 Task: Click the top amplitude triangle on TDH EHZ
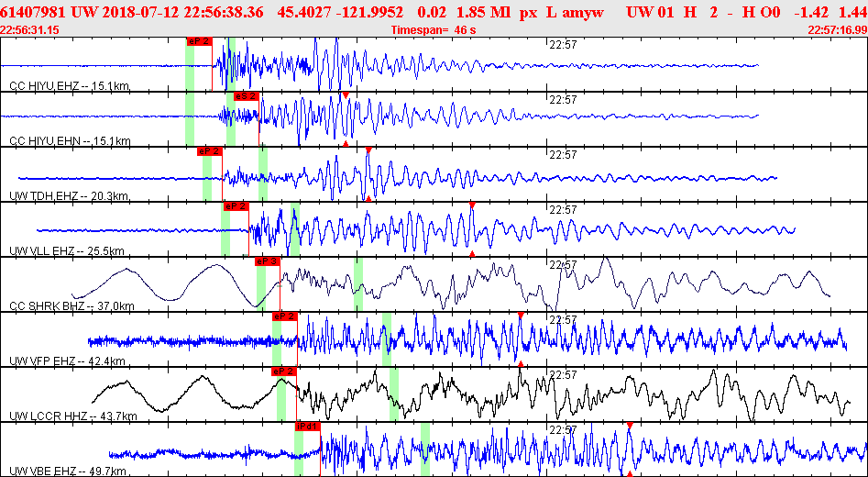[x=368, y=150]
